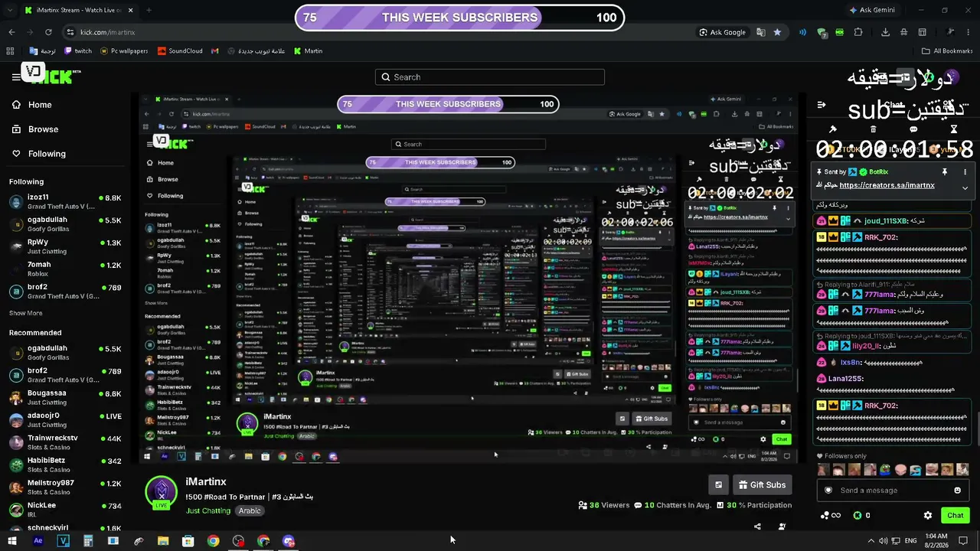Open the Chrome extensions puzzle icon

point(858,32)
